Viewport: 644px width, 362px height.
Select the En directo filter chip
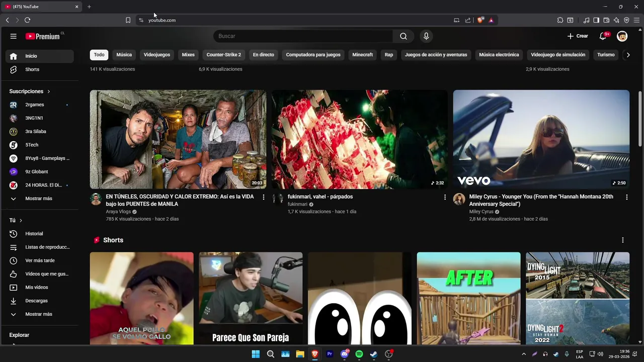[264, 55]
